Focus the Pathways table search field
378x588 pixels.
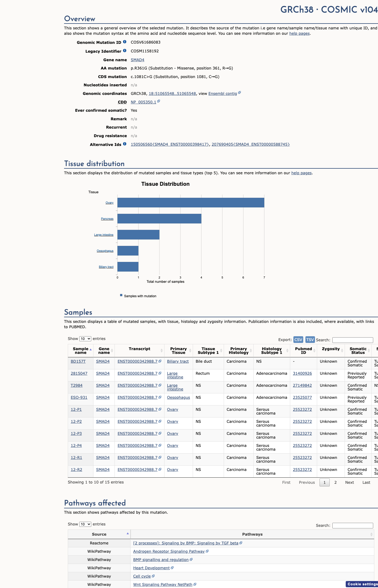[x=353, y=525]
